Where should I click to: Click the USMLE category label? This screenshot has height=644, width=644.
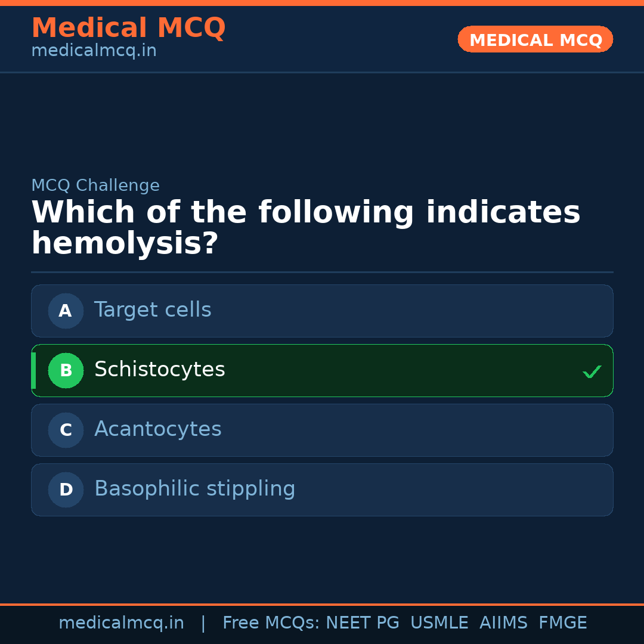(x=439, y=622)
